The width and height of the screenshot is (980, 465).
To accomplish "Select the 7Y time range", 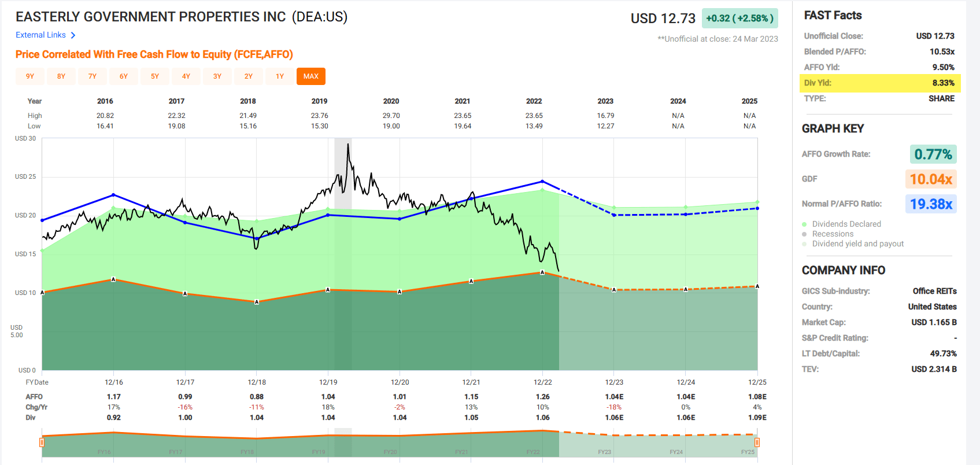I will 93,76.
